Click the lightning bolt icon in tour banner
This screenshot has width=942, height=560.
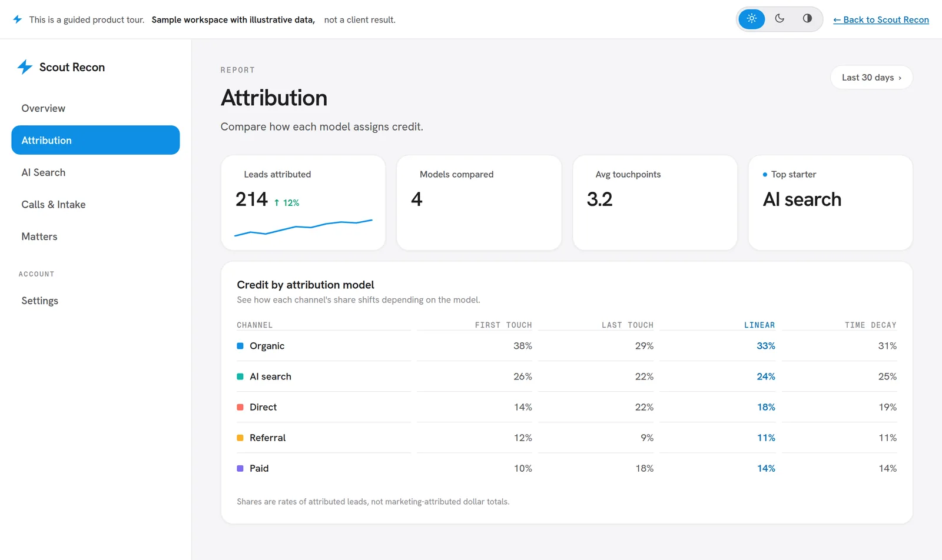tap(18, 19)
